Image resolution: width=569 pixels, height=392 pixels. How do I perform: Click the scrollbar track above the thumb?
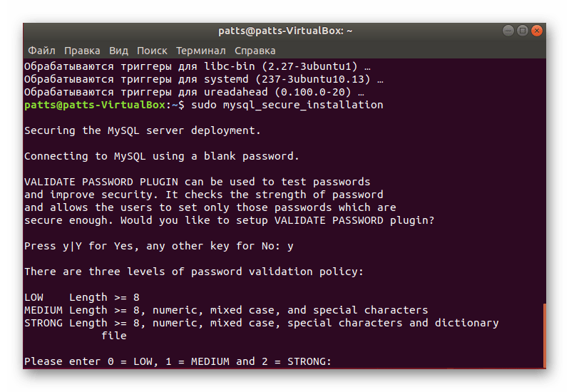[x=544, y=181]
